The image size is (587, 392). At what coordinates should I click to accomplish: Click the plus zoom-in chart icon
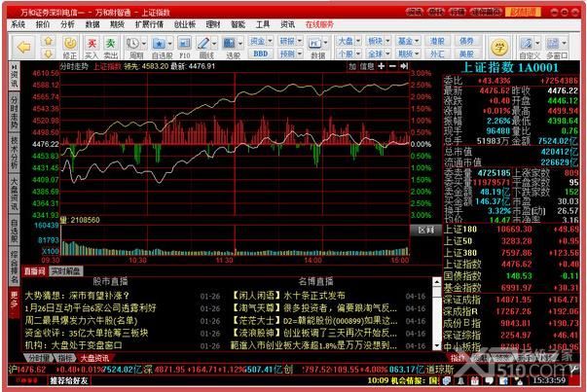pyautogui.click(x=381, y=66)
